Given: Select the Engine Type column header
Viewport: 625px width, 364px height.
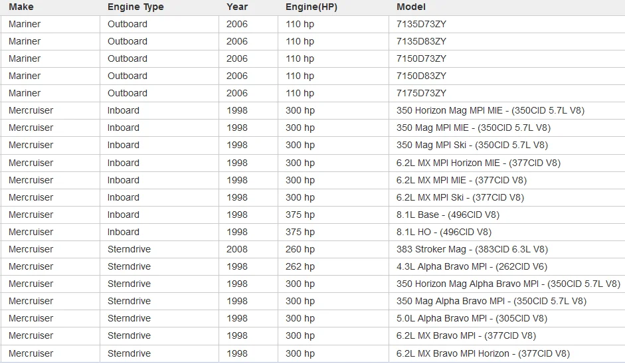Looking at the screenshot, I should click(x=135, y=7).
